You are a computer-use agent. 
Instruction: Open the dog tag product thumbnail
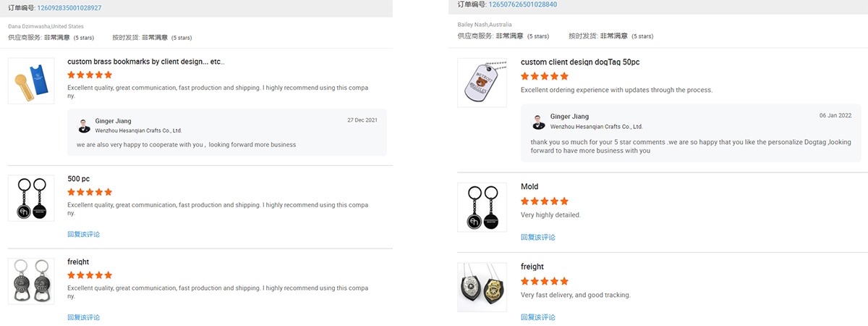point(482,83)
